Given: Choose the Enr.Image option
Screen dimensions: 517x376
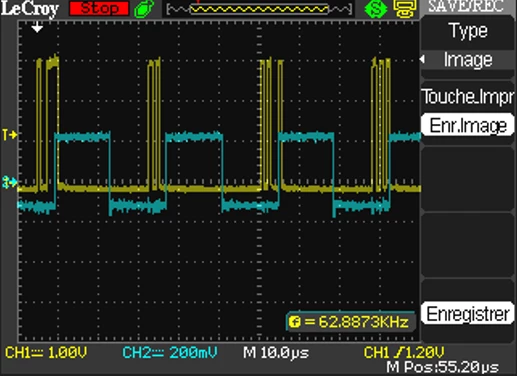Looking at the screenshot, I should (x=468, y=125).
